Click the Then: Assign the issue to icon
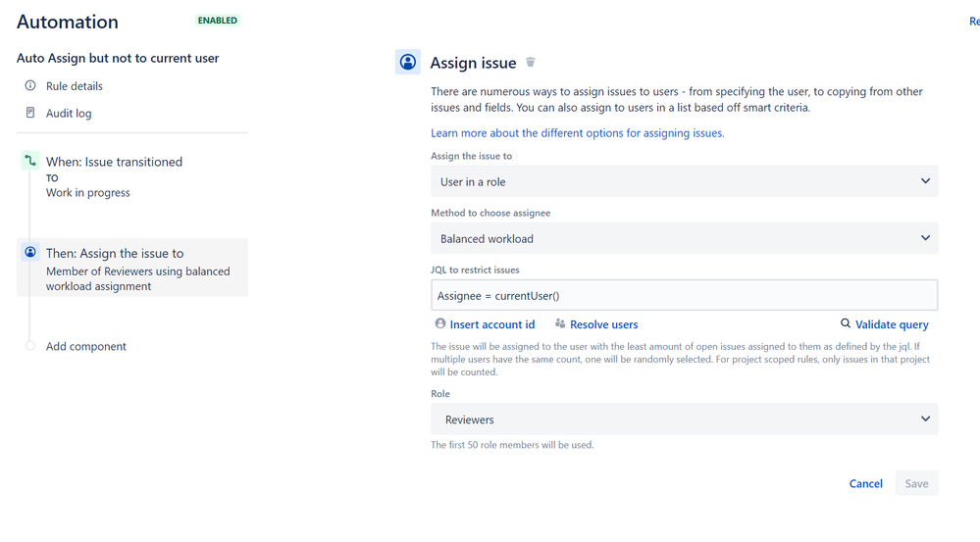980x542 pixels. pyautogui.click(x=30, y=252)
